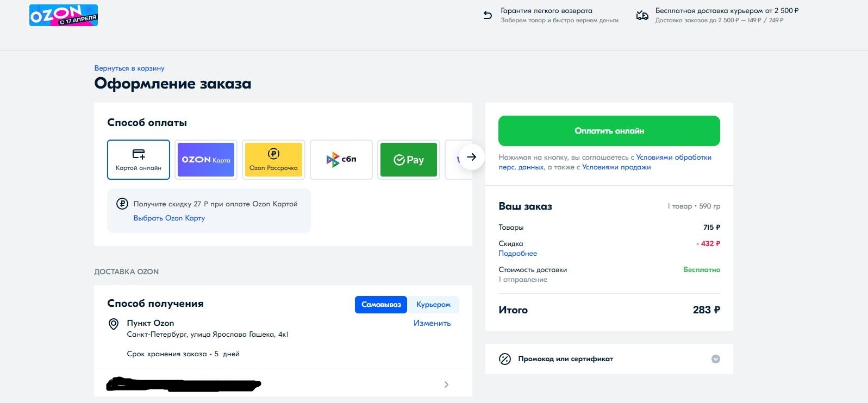This screenshot has height=403, width=868.
Task: Click the percent icon beside Промокод
Action: tap(505, 359)
